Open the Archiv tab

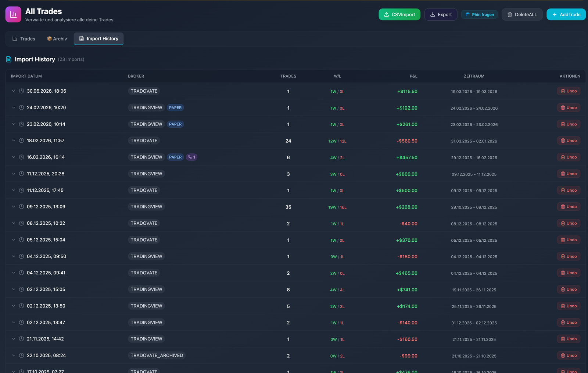pos(57,39)
